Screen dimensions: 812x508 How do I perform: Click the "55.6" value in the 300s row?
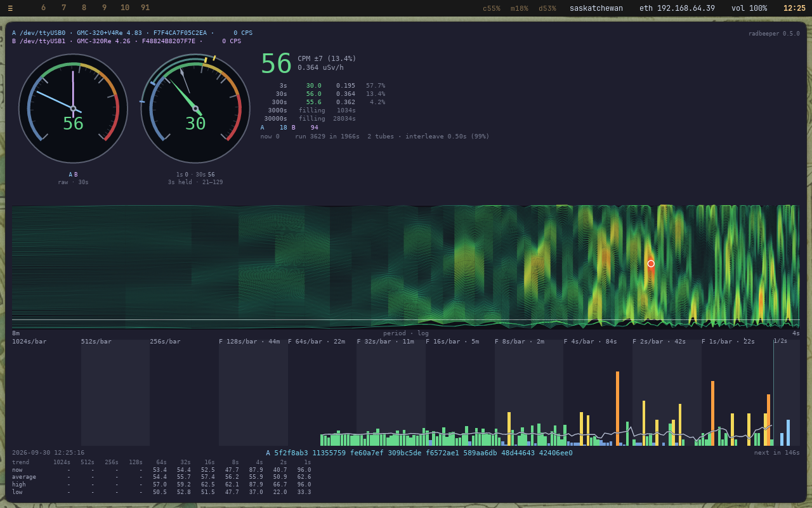(x=314, y=102)
